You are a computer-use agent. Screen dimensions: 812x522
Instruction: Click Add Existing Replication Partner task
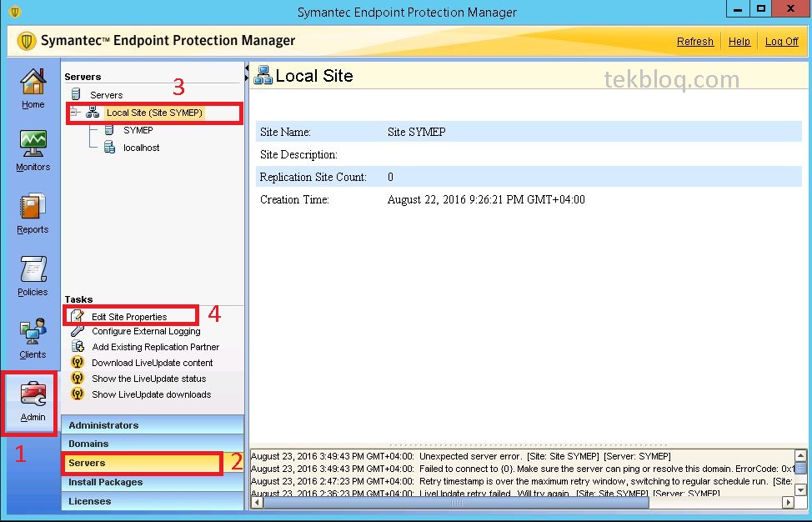pyautogui.click(x=155, y=346)
